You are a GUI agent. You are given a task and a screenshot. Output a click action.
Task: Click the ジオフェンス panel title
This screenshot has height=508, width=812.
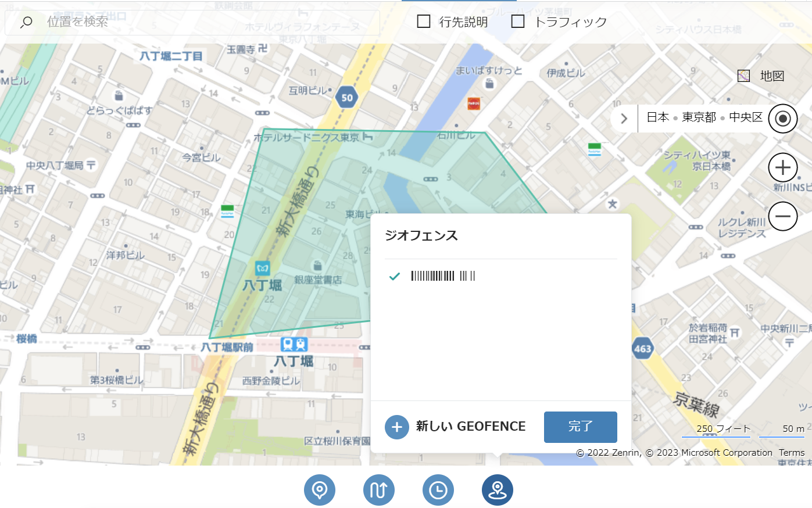click(x=421, y=235)
